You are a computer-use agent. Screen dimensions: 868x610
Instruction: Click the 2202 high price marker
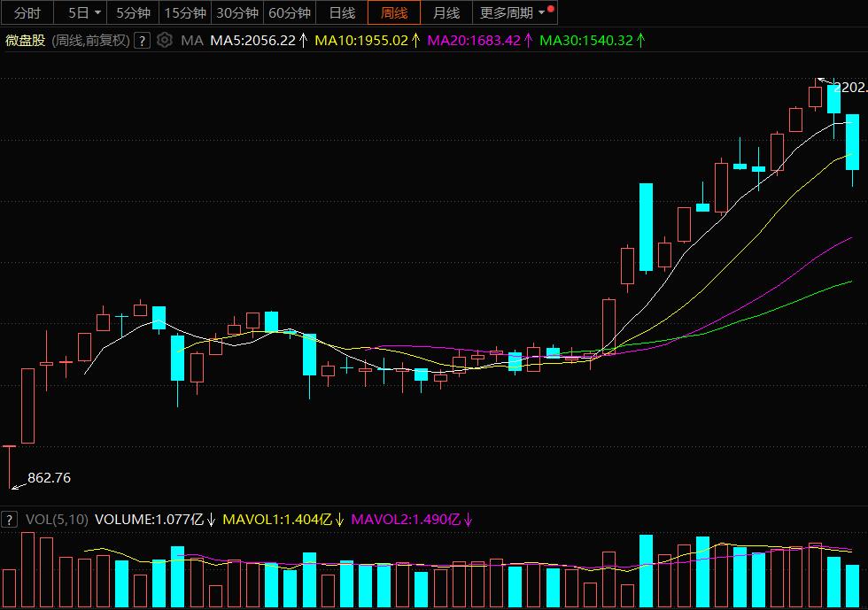pyautogui.click(x=850, y=88)
